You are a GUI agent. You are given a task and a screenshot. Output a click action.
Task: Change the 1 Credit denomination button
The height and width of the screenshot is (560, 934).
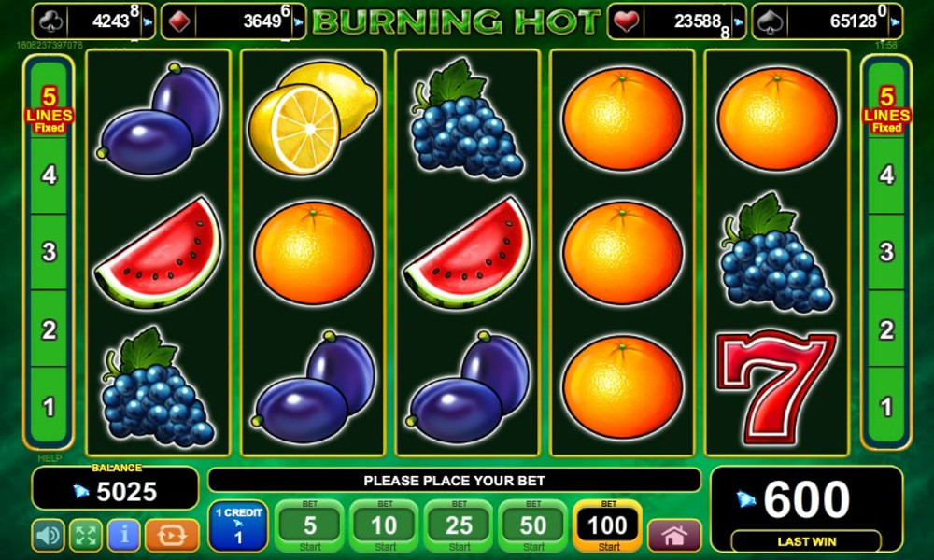pos(238,526)
